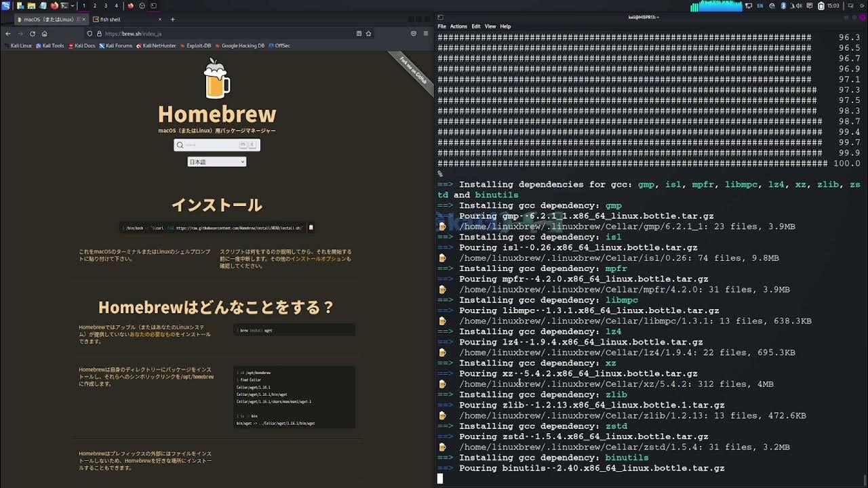Open the terminal Help menu
This screenshot has height=488, width=868.
click(505, 26)
